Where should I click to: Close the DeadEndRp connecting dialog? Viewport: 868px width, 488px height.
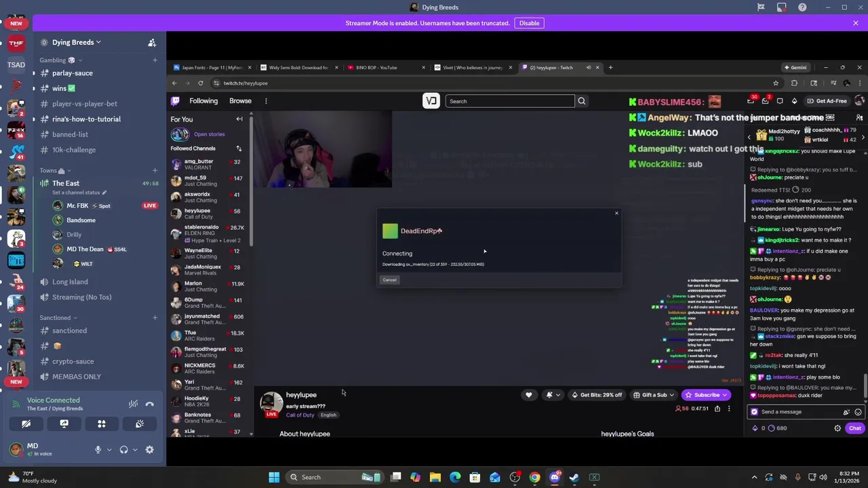pos(616,213)
